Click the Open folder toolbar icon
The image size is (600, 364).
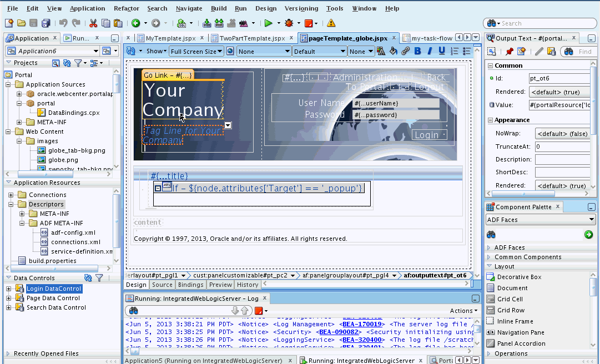pos(22,23)
